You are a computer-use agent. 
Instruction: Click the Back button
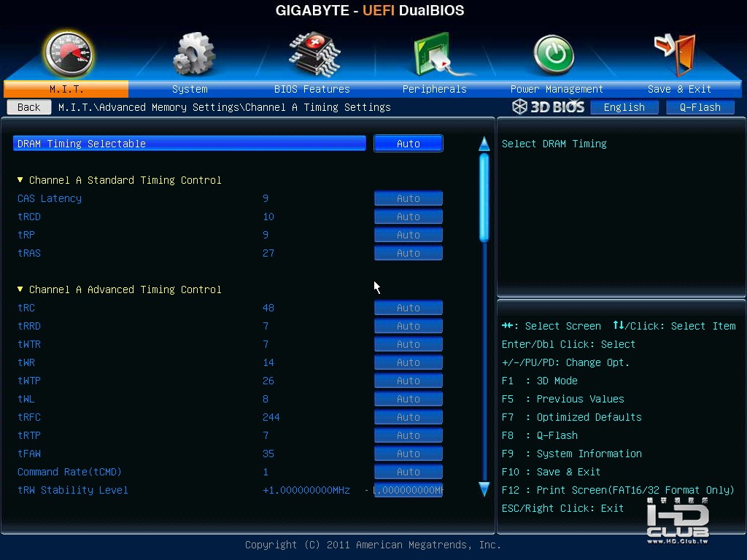(x=29, y=107)
